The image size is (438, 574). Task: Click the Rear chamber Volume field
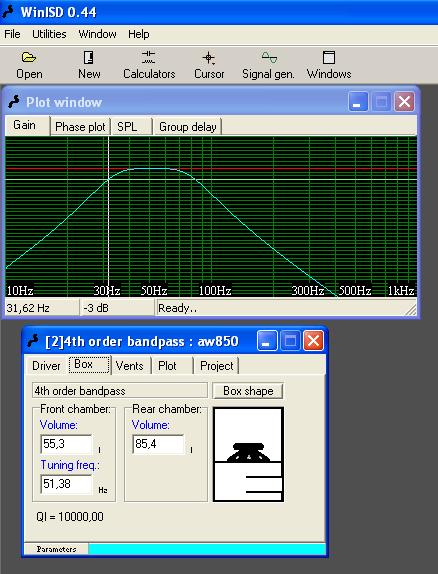[158, 444]
